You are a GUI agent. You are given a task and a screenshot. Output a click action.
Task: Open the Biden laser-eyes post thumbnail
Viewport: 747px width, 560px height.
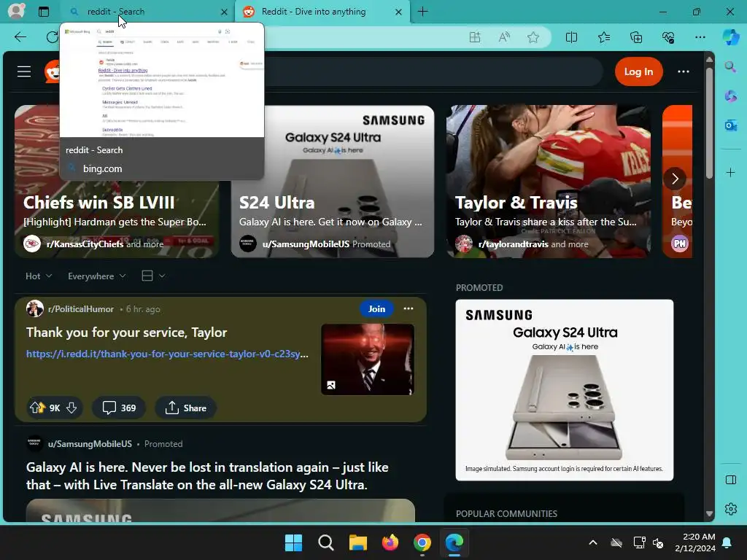(368, 359)
